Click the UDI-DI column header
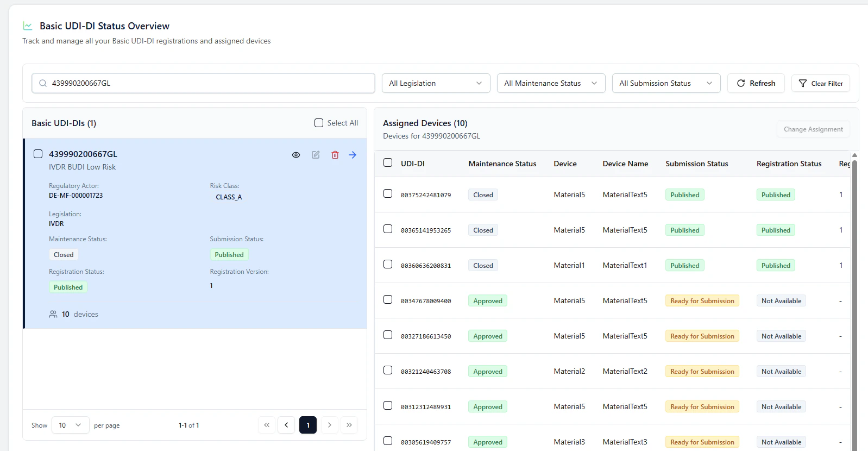Image resolution: width=868 pixels, height=451 pixels. coord(413,164)
